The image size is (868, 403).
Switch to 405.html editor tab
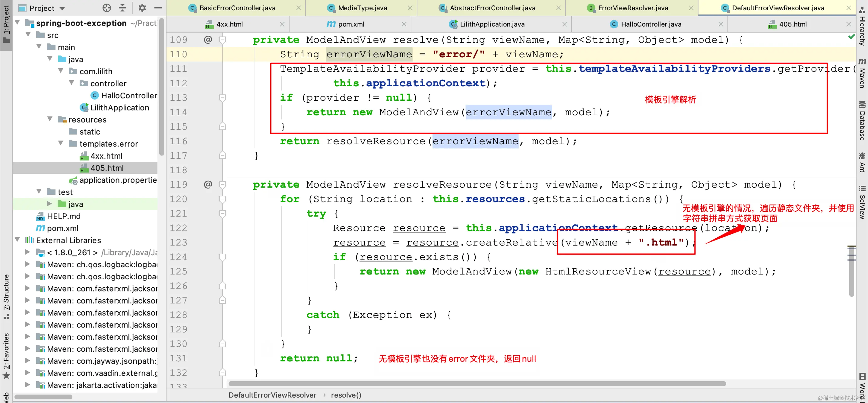(x=793, y=24)
